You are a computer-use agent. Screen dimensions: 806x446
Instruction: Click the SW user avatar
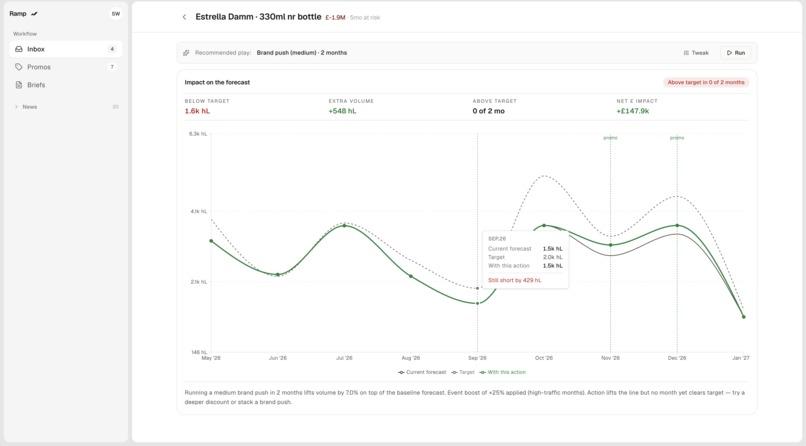click(x=116, y=14)
